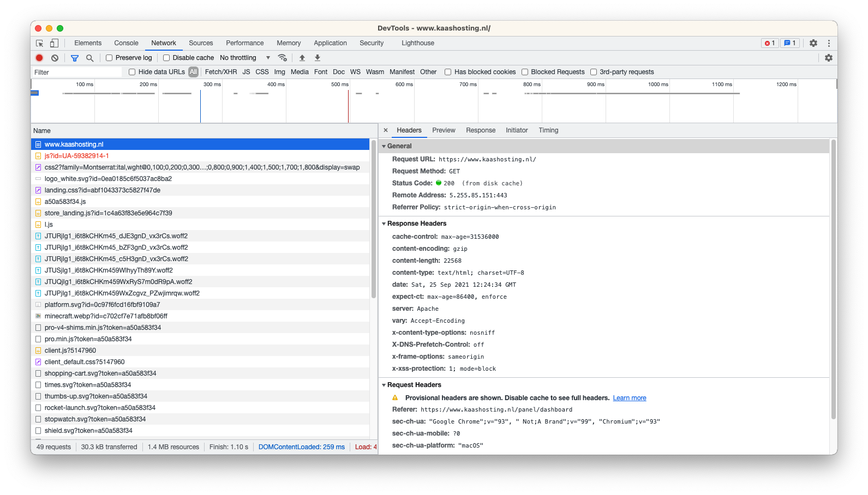Viewport: 868px width, 495px height.
Task: Open the Timing tab in details
Action: (548, 130)
